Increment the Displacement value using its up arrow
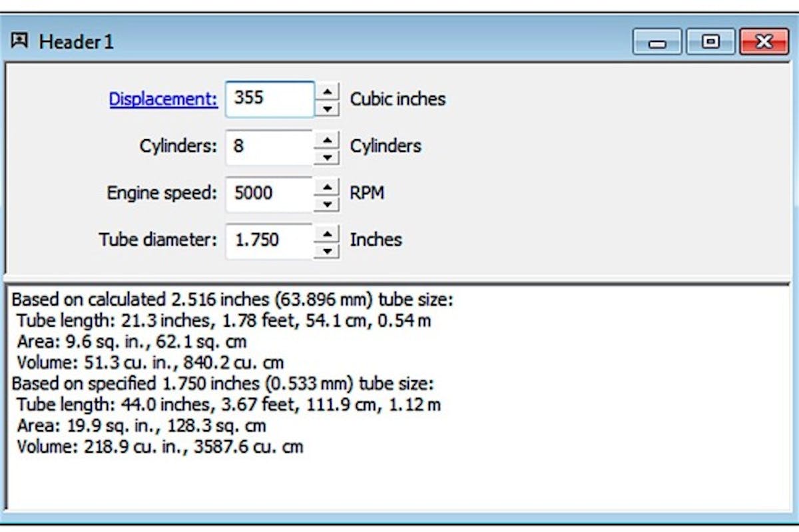The width and height of the screenshot is (799, 532). tap(328, 92)
